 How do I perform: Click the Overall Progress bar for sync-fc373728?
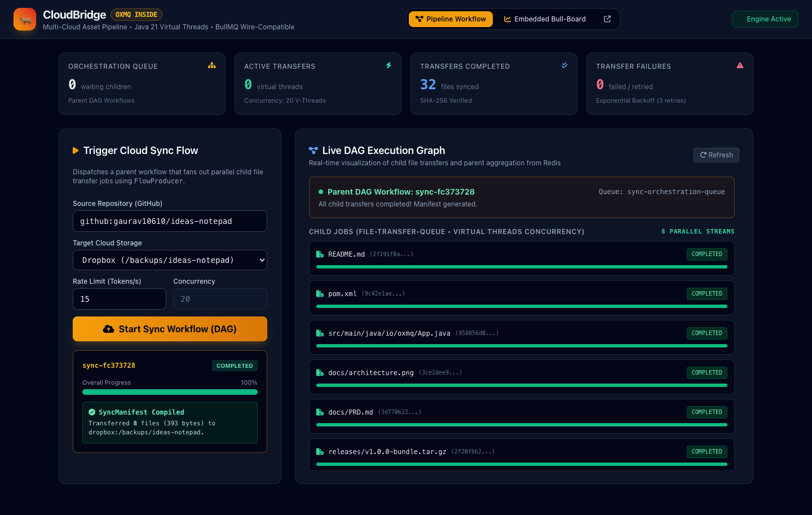tap(170, 392)
